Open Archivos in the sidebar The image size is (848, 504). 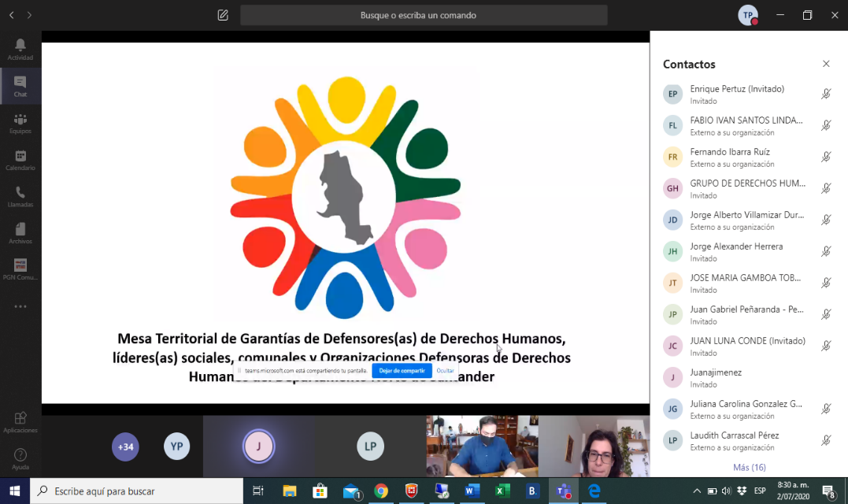coord(20,233)
